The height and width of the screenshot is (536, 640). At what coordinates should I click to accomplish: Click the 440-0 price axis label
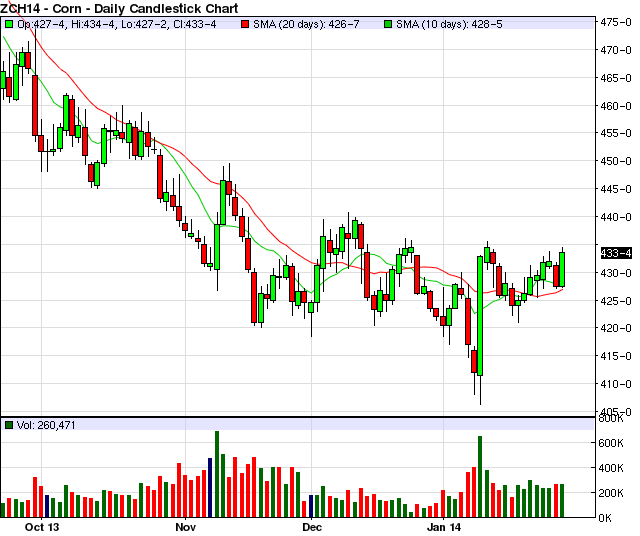pos(616,217)
